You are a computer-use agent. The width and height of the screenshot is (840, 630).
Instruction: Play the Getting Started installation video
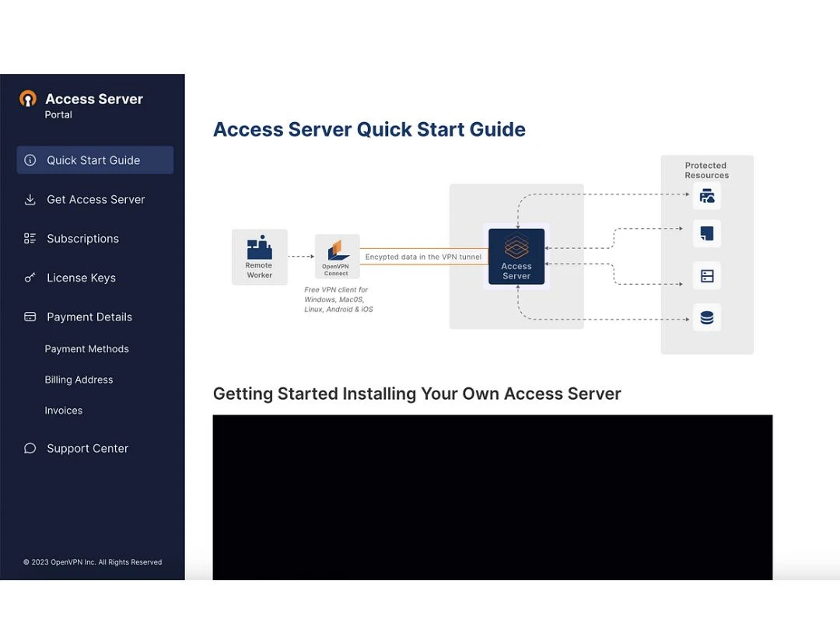pos(492,498)
